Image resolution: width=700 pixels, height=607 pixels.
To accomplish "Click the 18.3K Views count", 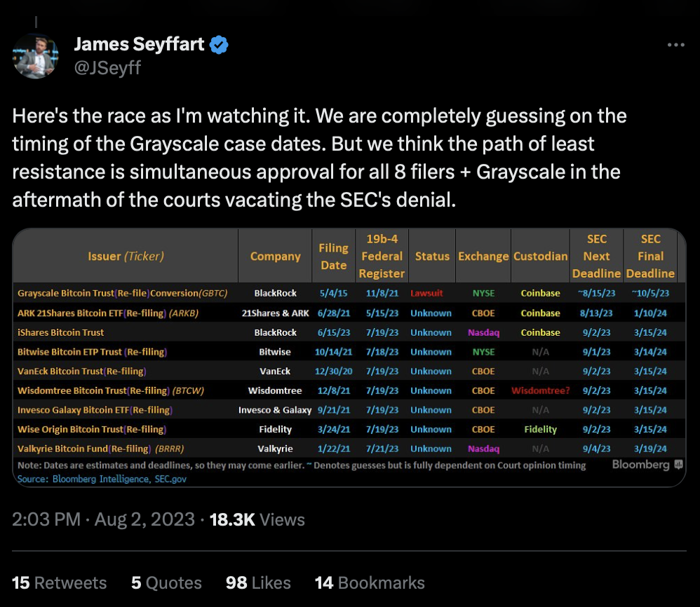I will (x=257, y=519).
